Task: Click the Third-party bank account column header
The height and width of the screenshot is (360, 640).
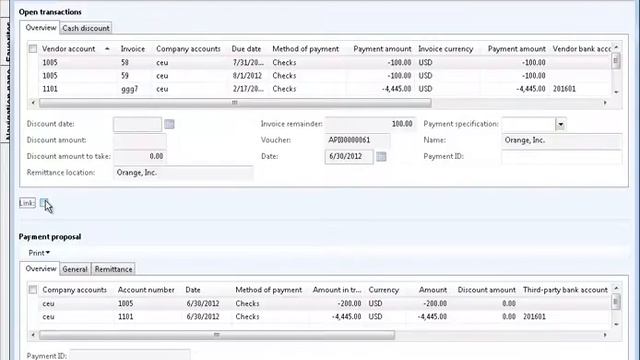Action: (x=565, y=290)
